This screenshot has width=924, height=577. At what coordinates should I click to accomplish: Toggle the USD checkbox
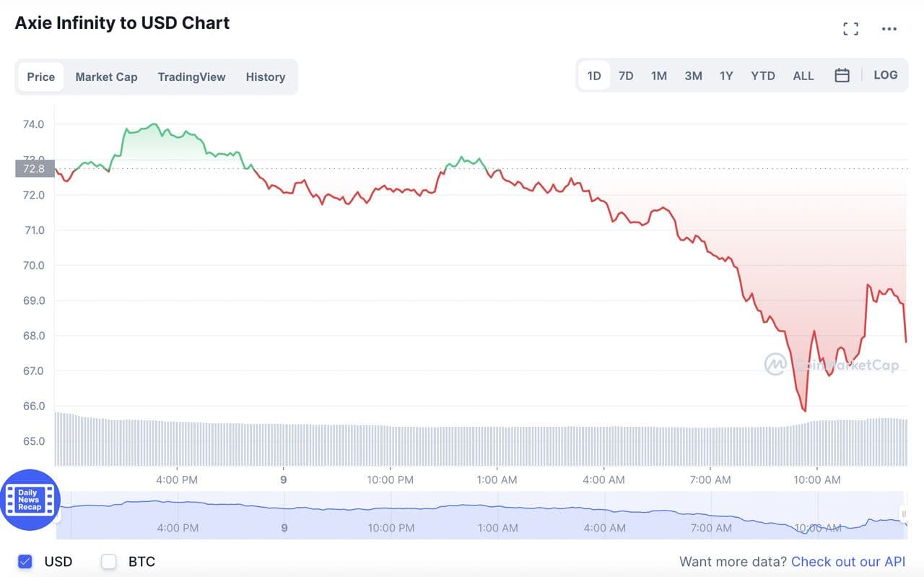(25, 561)
